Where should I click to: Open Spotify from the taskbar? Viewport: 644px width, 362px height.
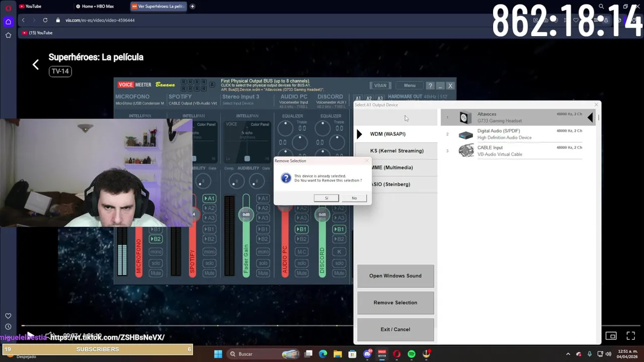(x=412, y=354)
